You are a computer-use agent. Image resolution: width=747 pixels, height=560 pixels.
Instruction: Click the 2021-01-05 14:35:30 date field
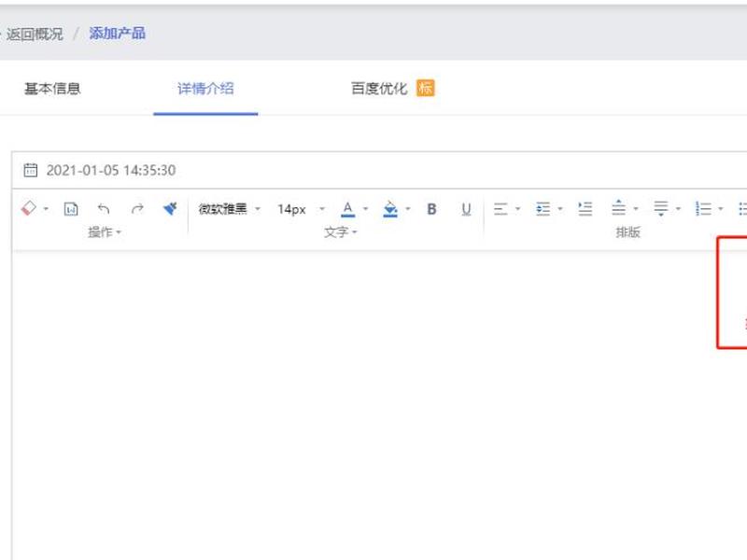(111, 170)
